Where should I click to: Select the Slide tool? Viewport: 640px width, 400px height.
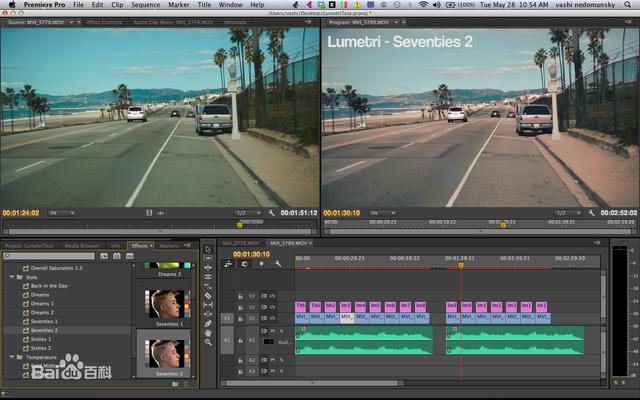click(208, 314)
